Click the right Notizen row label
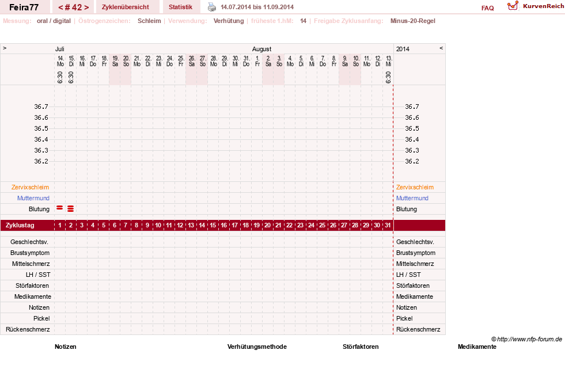565x392 pixels. (x=407, y=308)
